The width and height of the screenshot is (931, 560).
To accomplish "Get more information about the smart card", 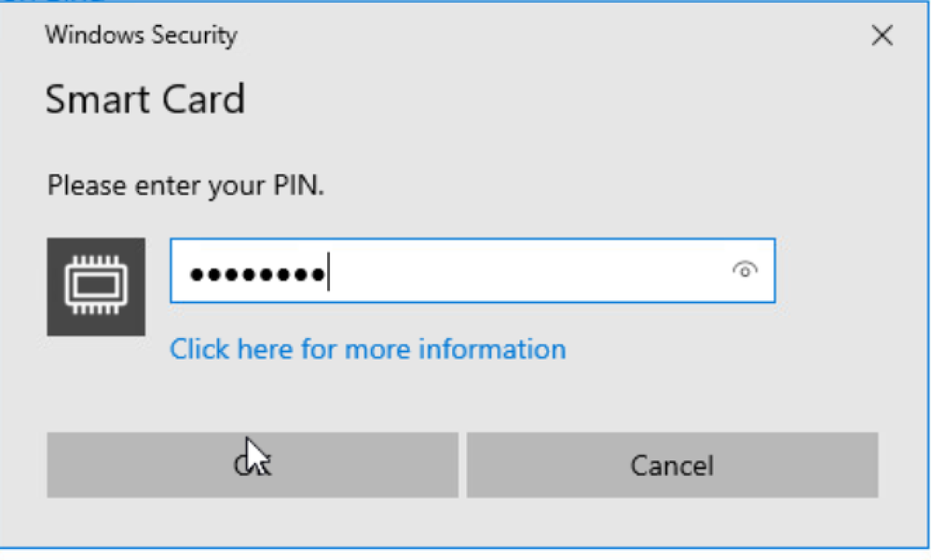I will click(x=367, y=349).
